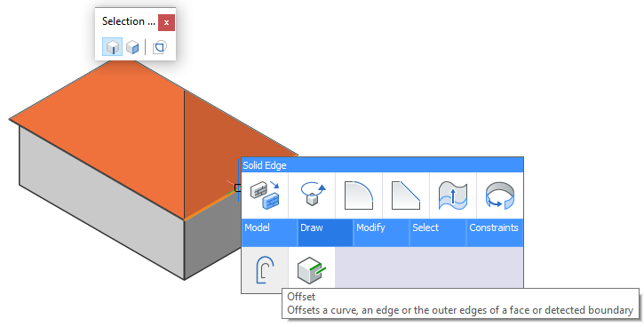Click the cube with green edge icon
The image size is (644, 327).
pos(312,269)
